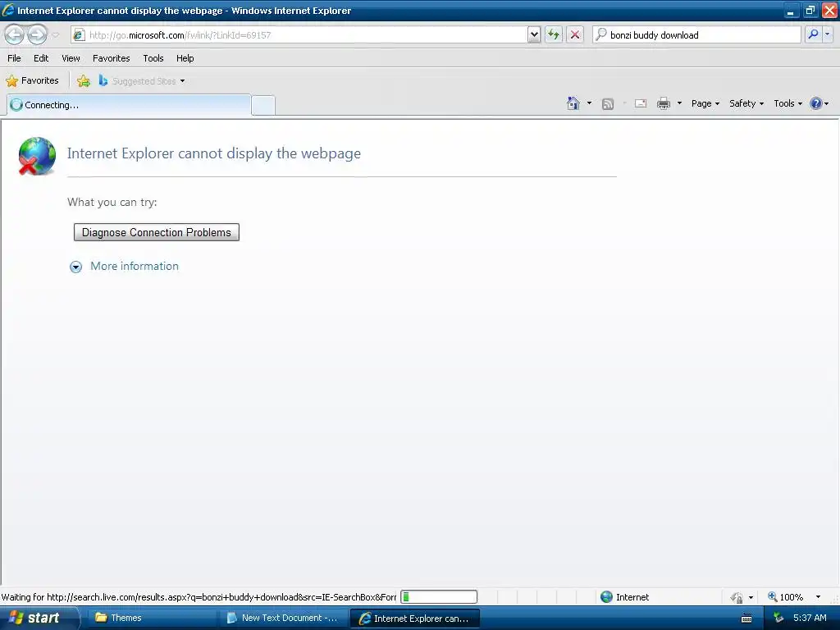This screenshot has width=840, height=630.
Task: Select Internet Explorer taskbar button
Action: click(414, 619)
